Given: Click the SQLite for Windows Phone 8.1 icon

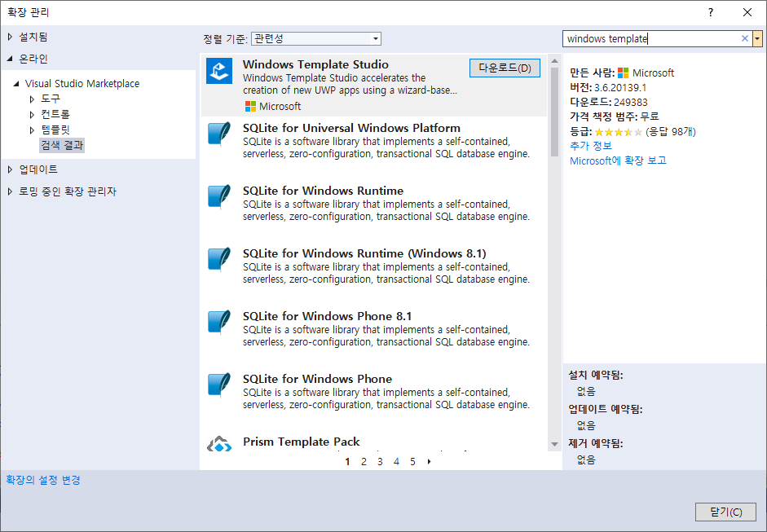Looking at the screenshot, I should click(x=218, y=323).
